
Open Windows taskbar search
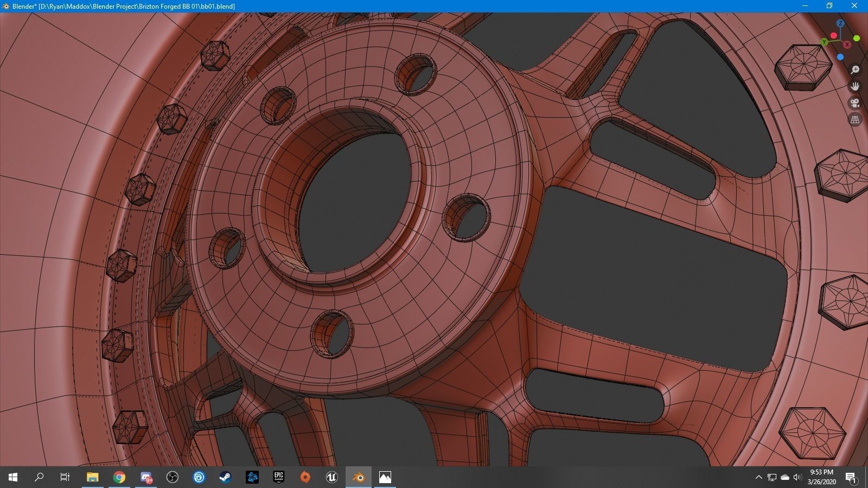tap(39, 477)
